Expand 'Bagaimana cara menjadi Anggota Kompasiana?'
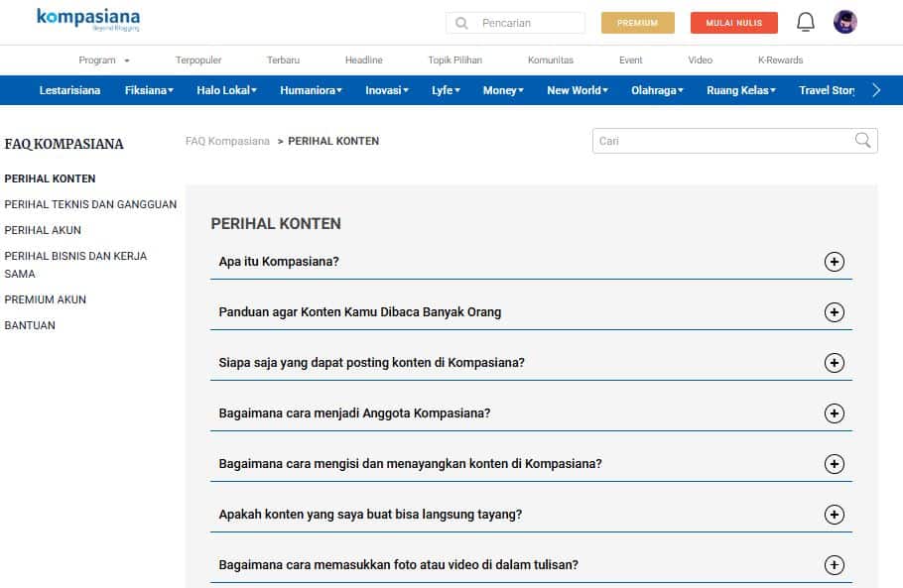 click(835, 412)
